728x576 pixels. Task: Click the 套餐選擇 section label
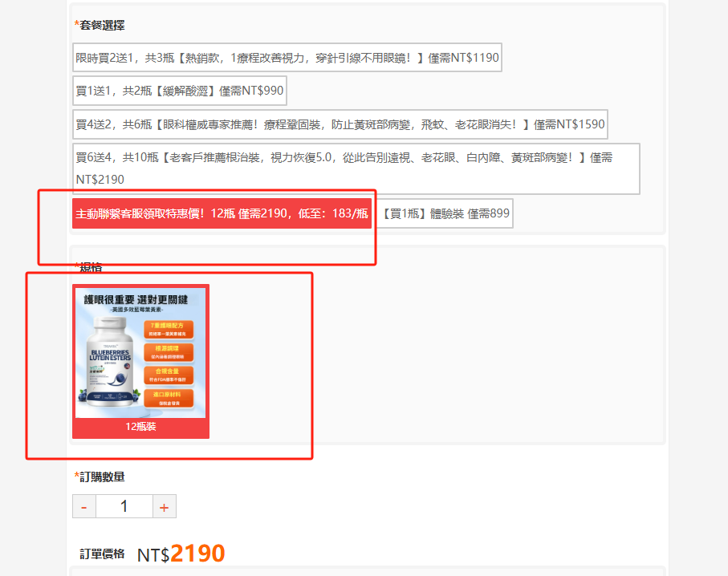(x=102, y=26)
